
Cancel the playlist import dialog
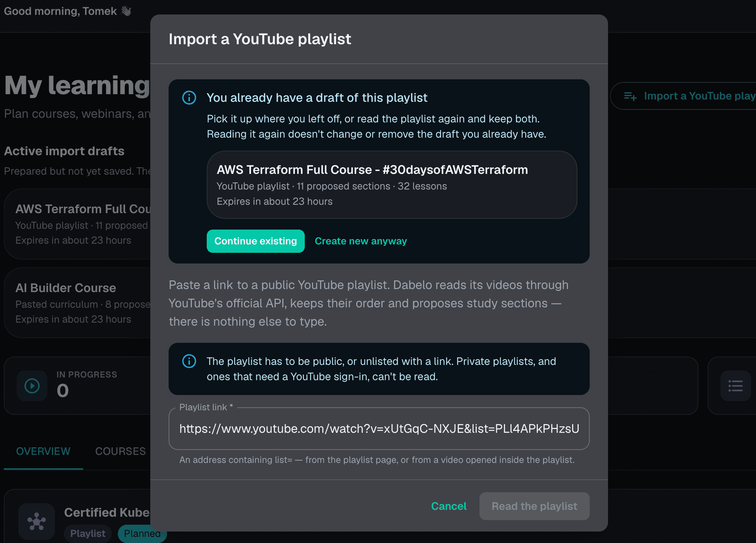click(x=449, y=506)
